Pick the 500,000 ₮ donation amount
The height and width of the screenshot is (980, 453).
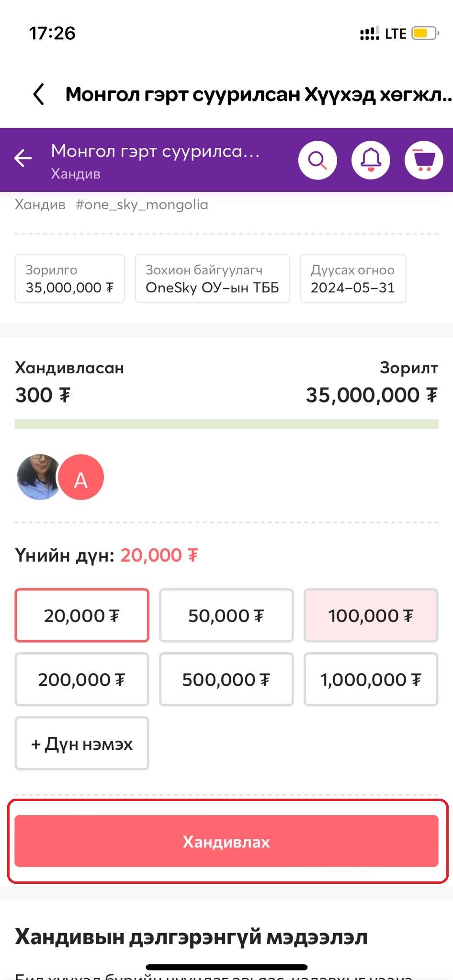click(226, 679)
